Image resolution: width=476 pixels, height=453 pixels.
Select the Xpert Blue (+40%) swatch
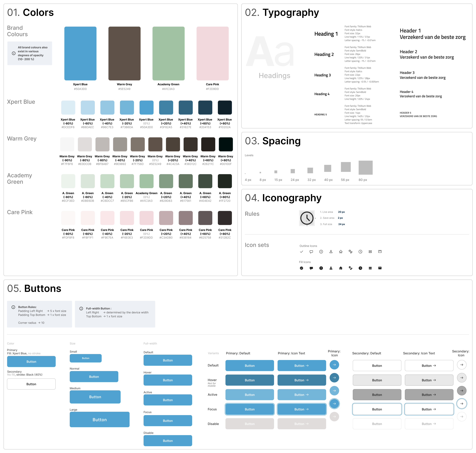185,107
